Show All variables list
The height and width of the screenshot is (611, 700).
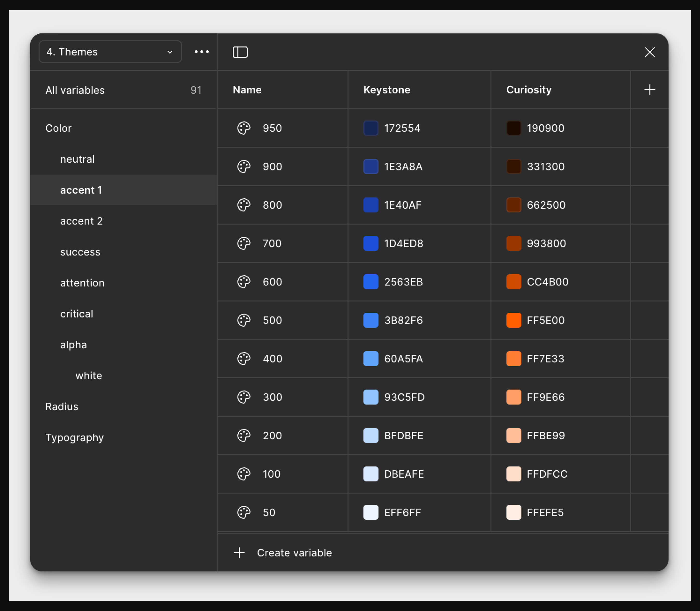(75, 90)
